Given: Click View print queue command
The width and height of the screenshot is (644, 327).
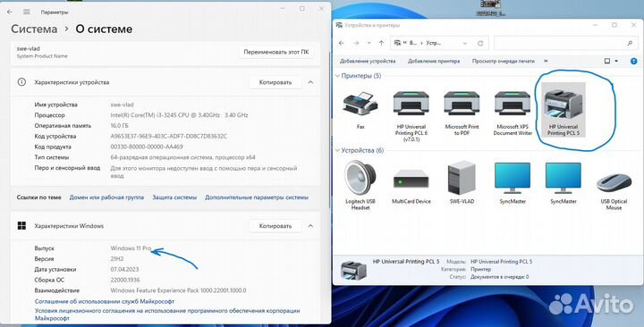Looking at the screenshot, I should [x=503, y=61].
